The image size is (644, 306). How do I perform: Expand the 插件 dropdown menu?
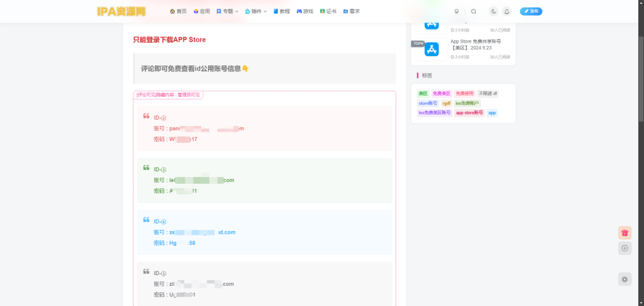(256, 11)
